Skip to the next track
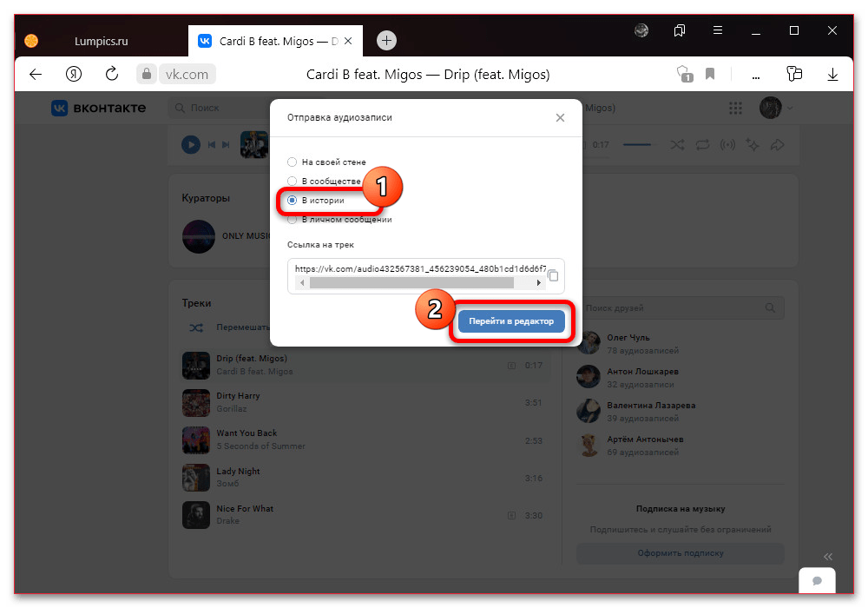The image size is (868, 608). point(226,145)
